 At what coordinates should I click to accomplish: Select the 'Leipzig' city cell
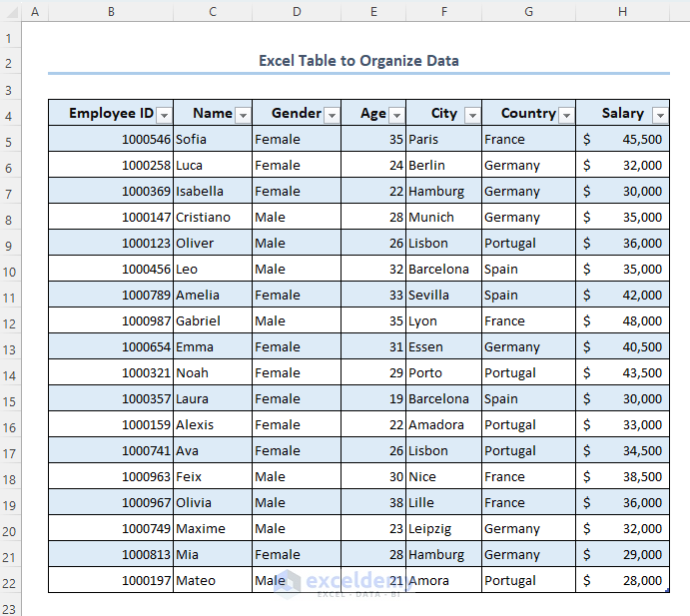[x=444, y=528]
